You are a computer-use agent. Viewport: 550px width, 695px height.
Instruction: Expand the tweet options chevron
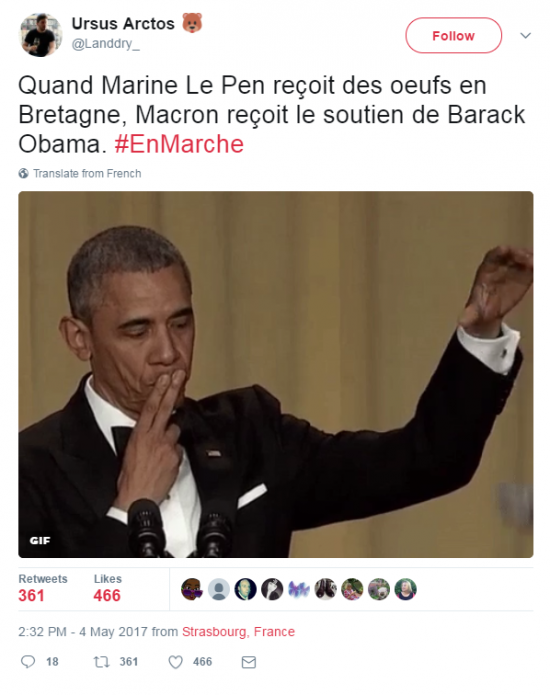pos(525,35)
